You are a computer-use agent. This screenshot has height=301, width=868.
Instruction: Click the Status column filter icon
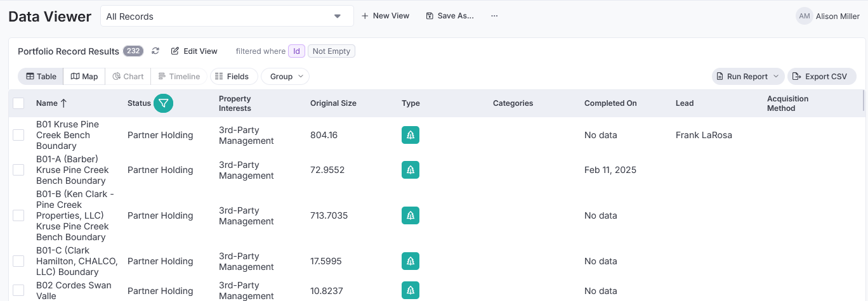coord(164,103)
